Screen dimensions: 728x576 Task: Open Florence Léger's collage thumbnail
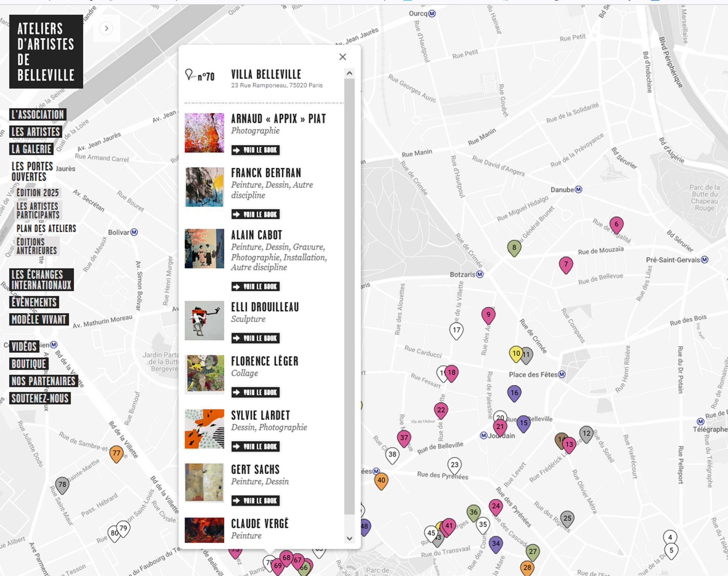tap(204, 374)
